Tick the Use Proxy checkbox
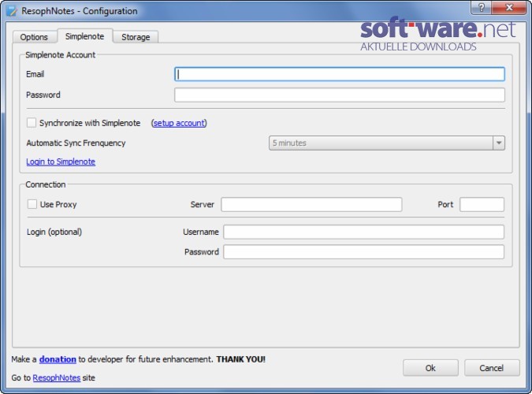Image resolution: width=532 pixels, height=394 pixels. 32,204
